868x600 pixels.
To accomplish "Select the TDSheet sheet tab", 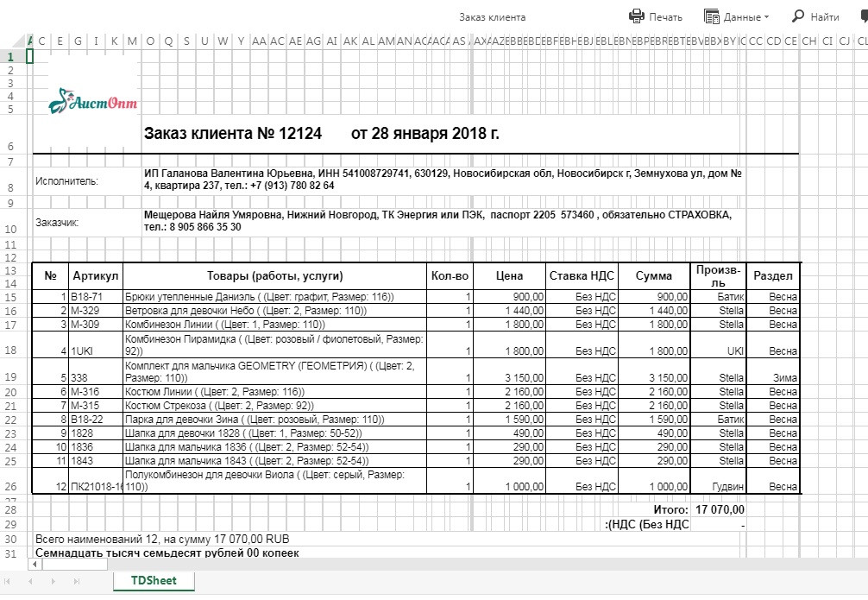I will (x=154, y=581).
